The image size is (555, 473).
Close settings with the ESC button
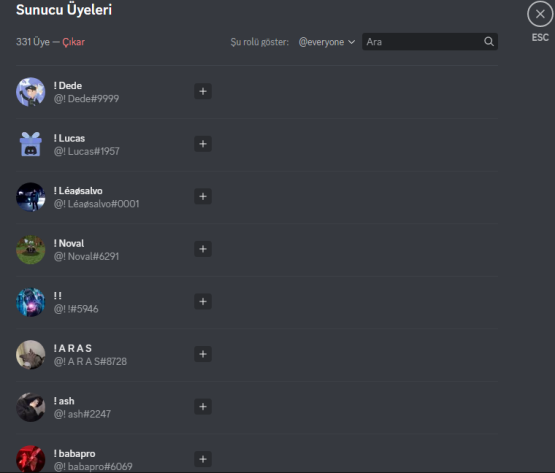pos(540,14)
